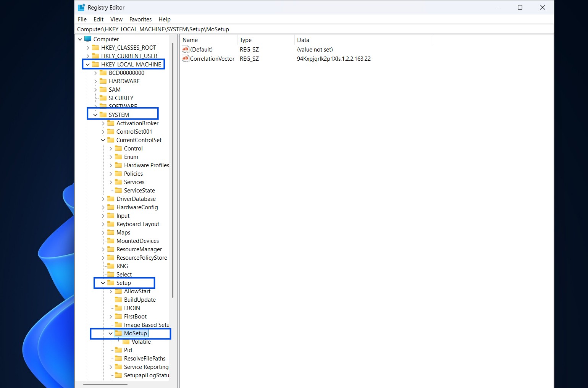
Task: Click the tree pane horizontal scrollbar
Action: (x=106, y=384)
